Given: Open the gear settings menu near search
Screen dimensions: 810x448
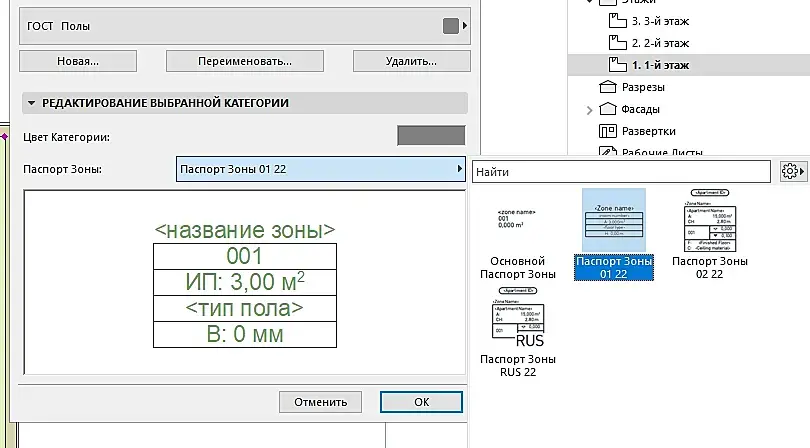Looking at the screenshot, I should click(x=792, y=172).
